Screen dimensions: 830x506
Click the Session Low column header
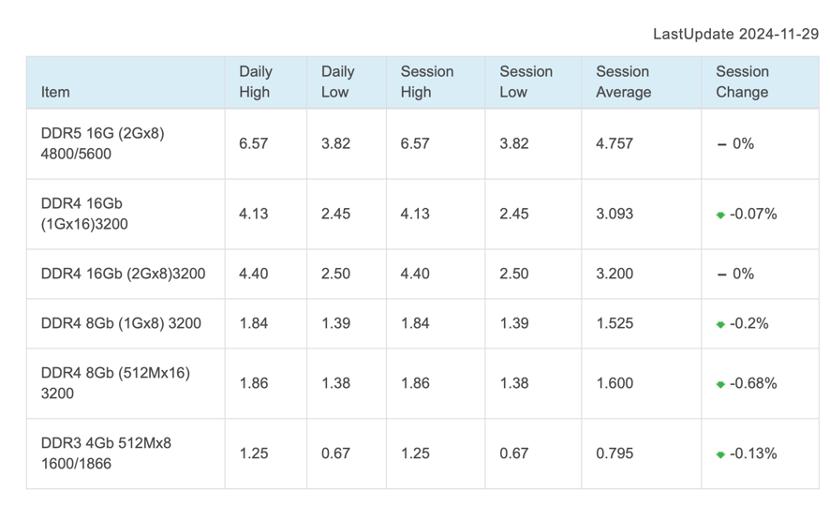coord(526,82)
